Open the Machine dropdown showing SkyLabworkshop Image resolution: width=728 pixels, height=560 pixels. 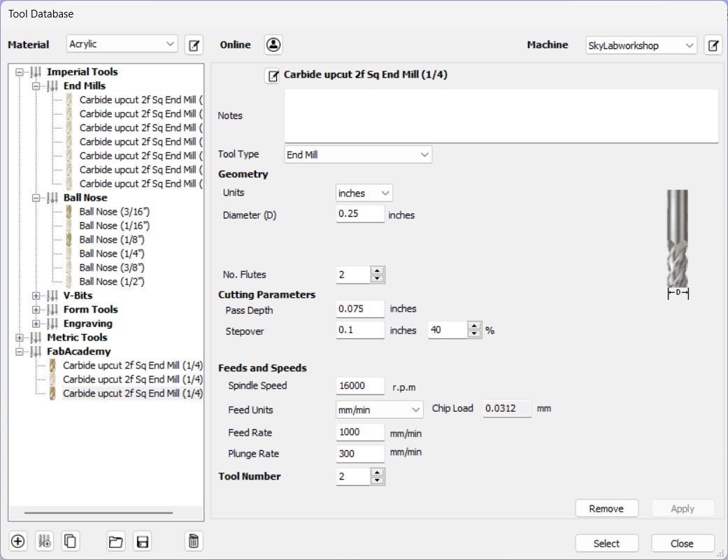(x=641, y=45)
